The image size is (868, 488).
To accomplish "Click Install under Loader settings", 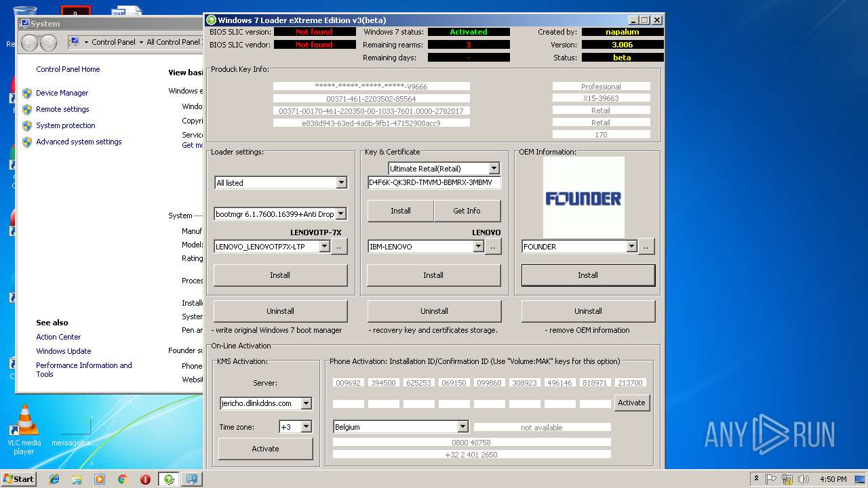I will 280,275.
